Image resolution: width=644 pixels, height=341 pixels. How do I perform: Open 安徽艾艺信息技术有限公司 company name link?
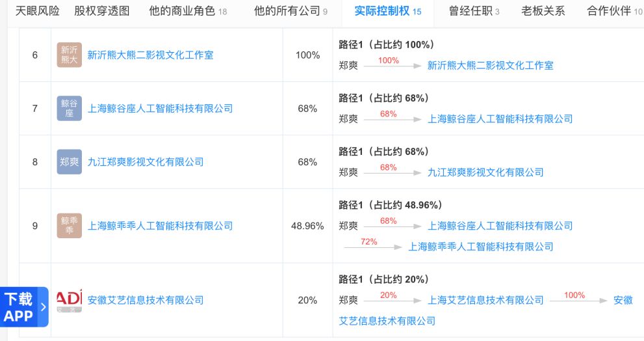tap(146, 300)
